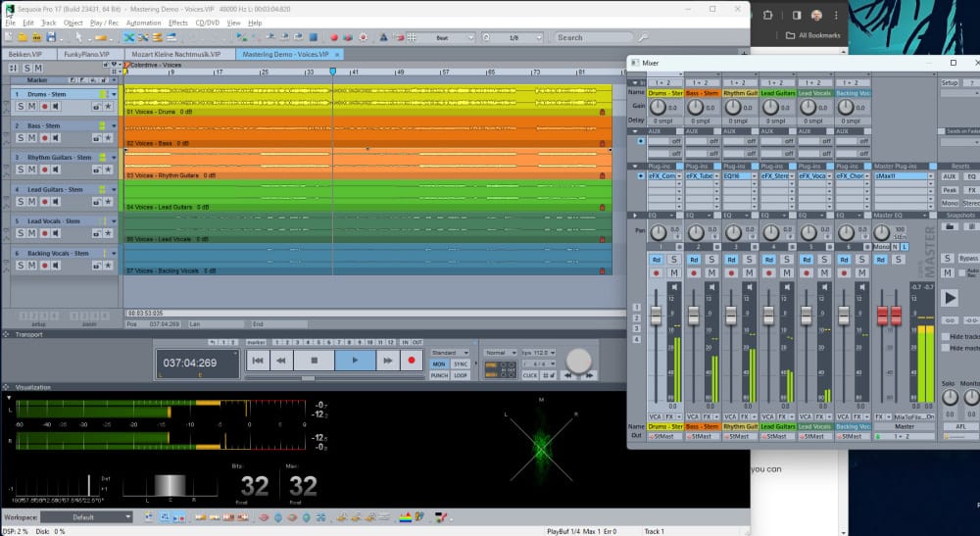Enable the Hide tracks checkbox in Mixer
The width and height of the screenshot is (980, 536).
pos(945,336)
